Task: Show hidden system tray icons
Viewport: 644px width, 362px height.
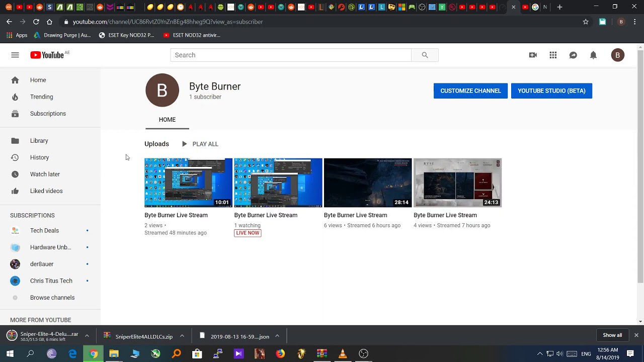Action: 540,354
